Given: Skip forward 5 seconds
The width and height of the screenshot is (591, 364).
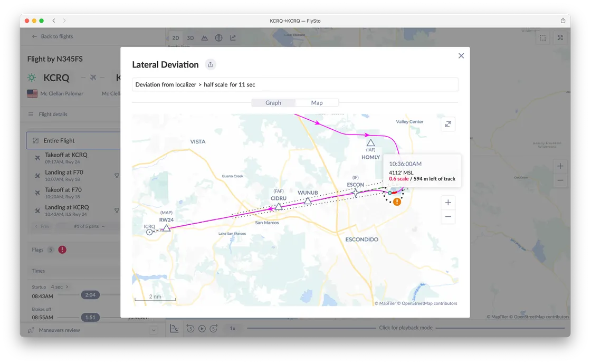Looking at the screenshot, I should pyautogui.click(x=214, y=329).
